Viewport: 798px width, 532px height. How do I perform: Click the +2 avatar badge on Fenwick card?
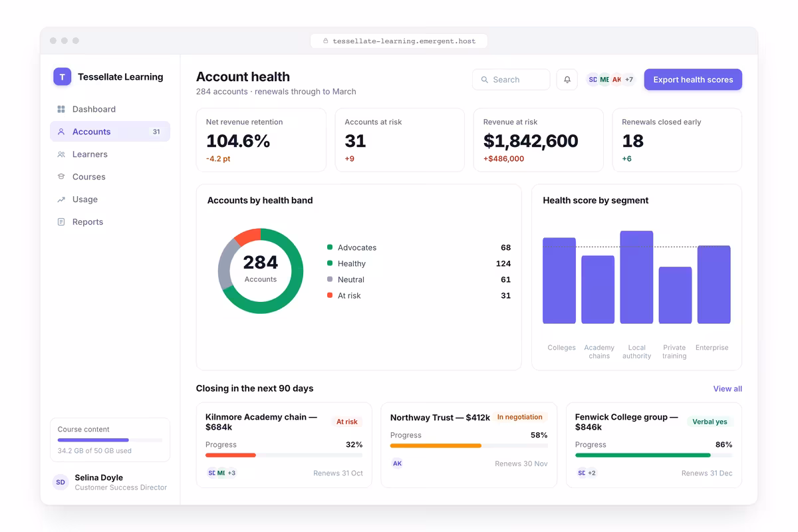[x=591, y=473]
